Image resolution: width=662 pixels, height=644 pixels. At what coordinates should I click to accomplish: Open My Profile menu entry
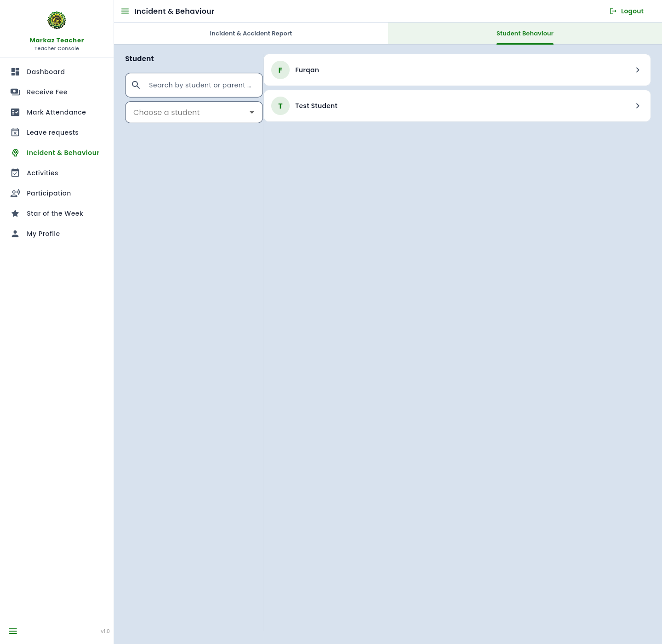pyautogui.click(x=43, y=234)
